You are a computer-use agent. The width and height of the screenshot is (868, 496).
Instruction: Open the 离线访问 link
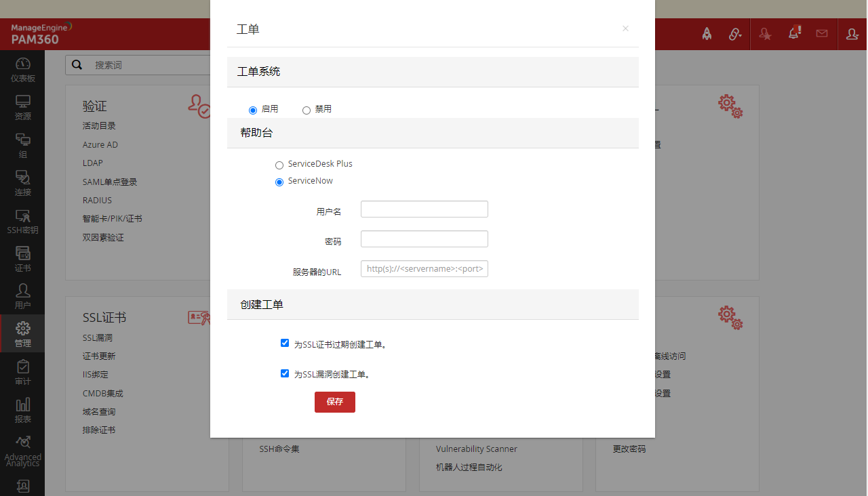point(670,356)
